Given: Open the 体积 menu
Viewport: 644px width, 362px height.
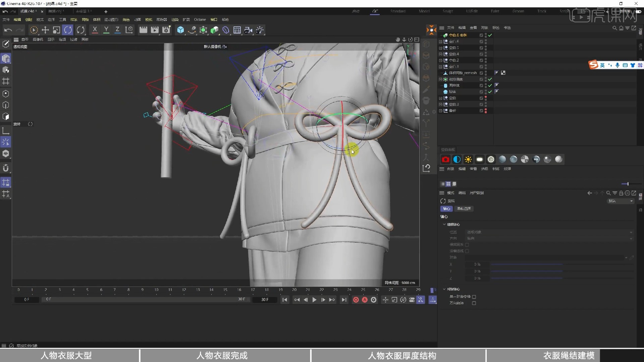Looking at the screenshot, I should click(x=97, y=20).
